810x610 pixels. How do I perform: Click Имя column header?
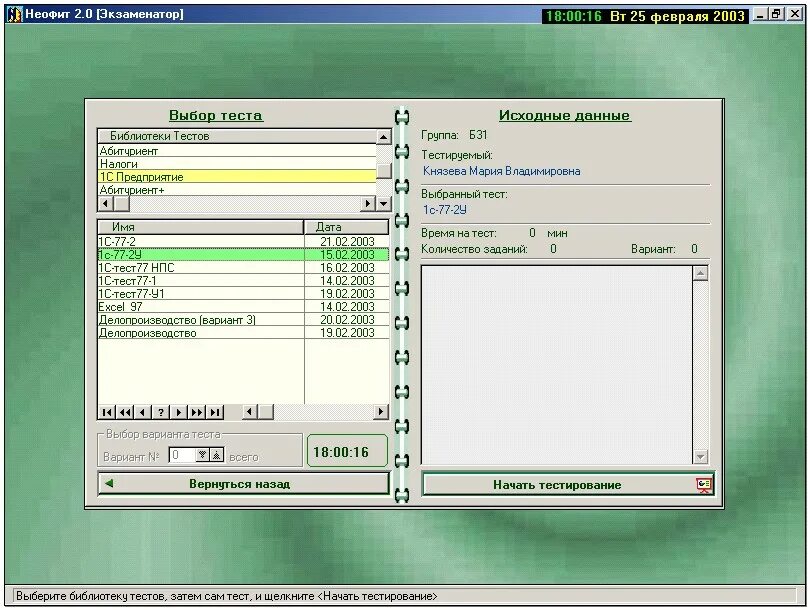[x=200, y=227]
